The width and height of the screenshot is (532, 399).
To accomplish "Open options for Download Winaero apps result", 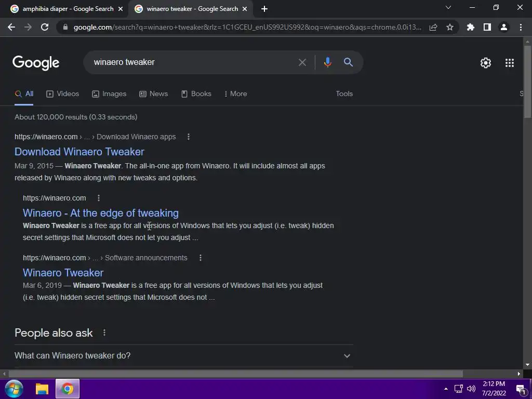I will (189, 137).
